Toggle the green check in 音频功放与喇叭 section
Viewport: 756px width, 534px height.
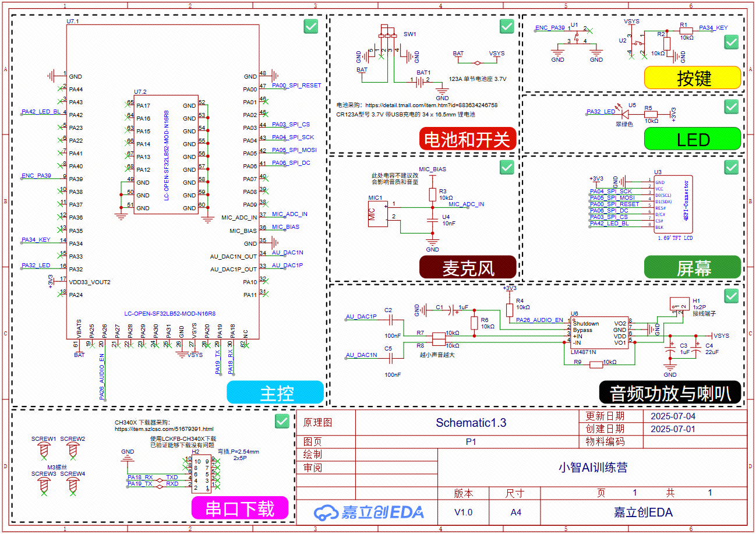point(731,296)
